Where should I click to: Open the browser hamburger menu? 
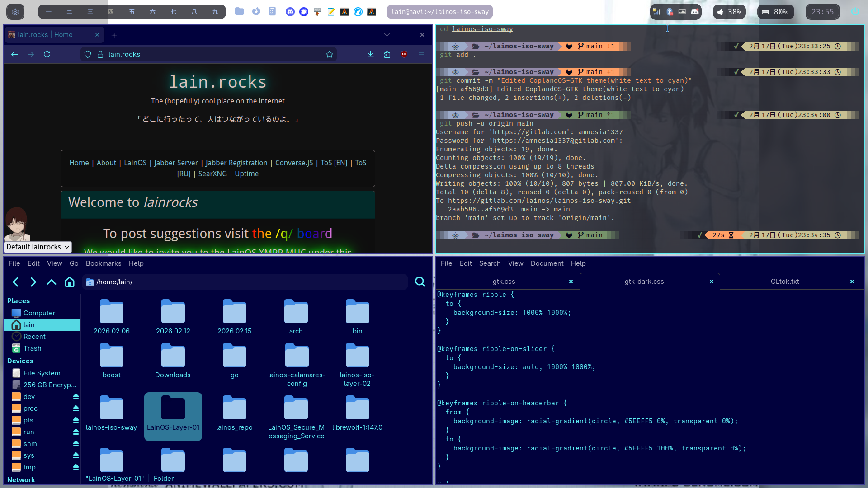[x=421, y=54]
